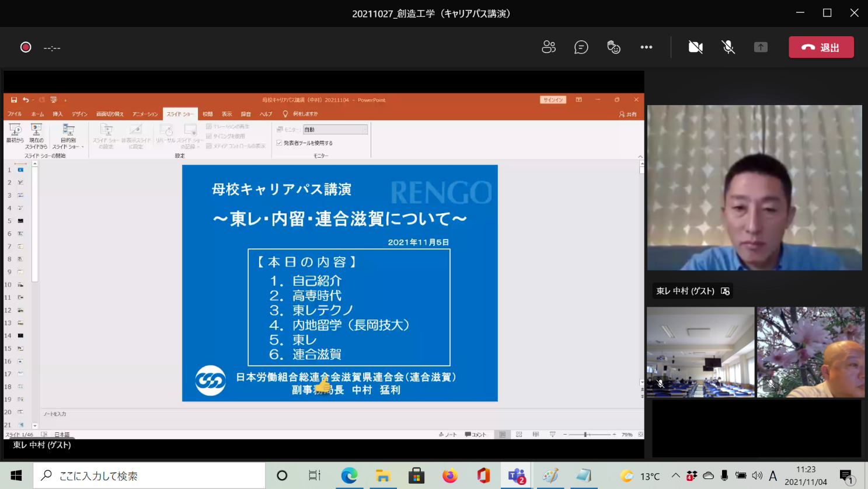
Task: Switch to ホーム ribbon tab
Action: (x=38, y=114)
